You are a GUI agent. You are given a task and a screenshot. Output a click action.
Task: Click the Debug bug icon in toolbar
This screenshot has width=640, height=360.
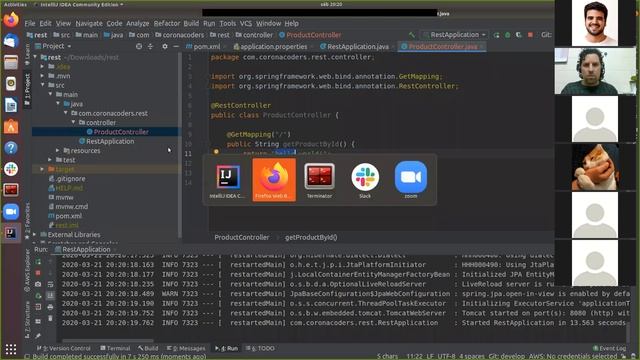pyautogui.click(x=508, y=35)
